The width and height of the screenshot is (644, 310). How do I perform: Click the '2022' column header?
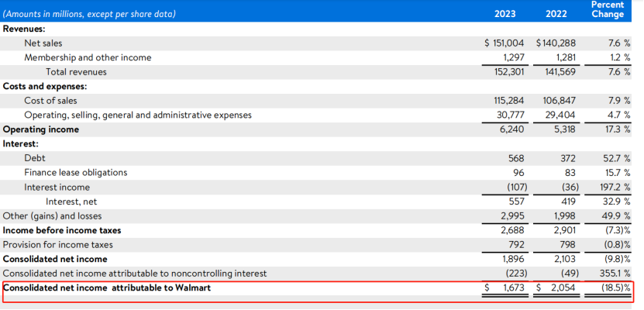(x=556, y=14)
